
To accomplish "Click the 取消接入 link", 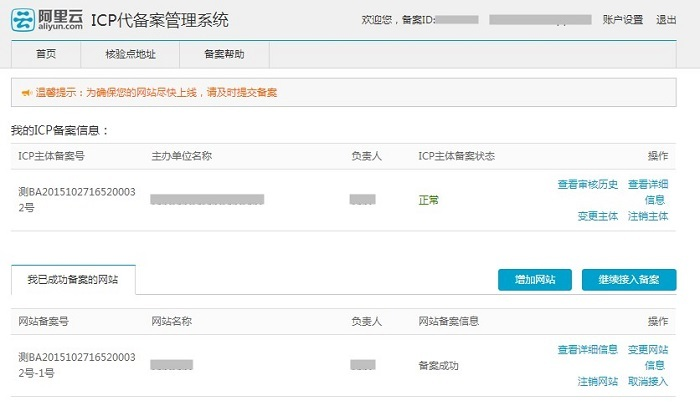I will pos(647,382).
